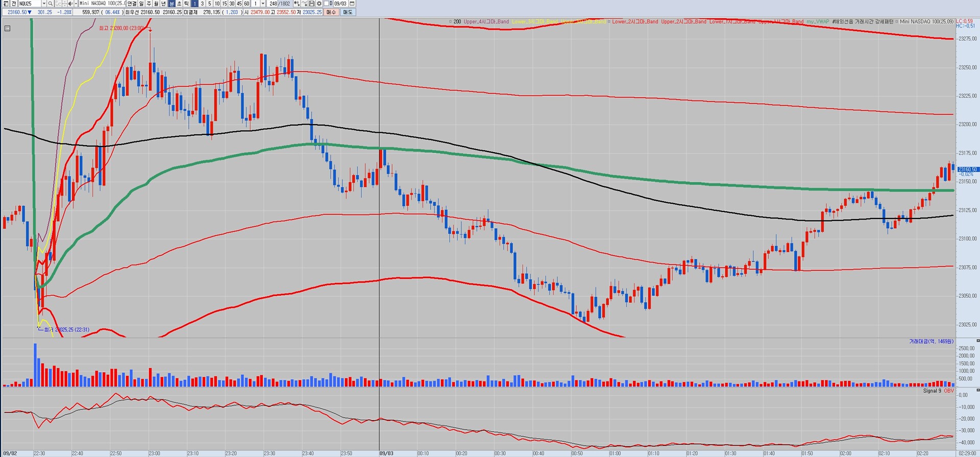Click the line-drawing tool icon before save
This screenshot has width=980, height=457.
[304, 4]
